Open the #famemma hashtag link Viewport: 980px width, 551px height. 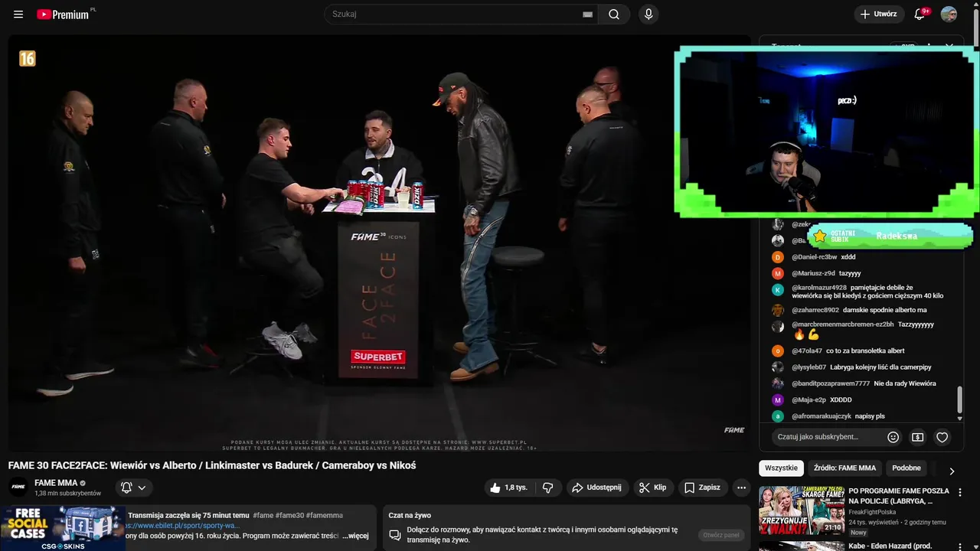(325, 516)
